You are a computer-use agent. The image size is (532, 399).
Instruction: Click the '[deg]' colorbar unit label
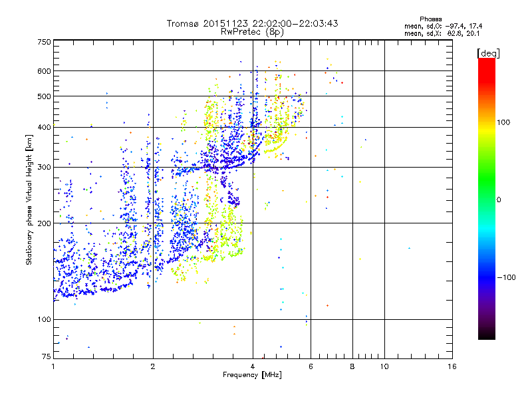(x=488, y=53)
